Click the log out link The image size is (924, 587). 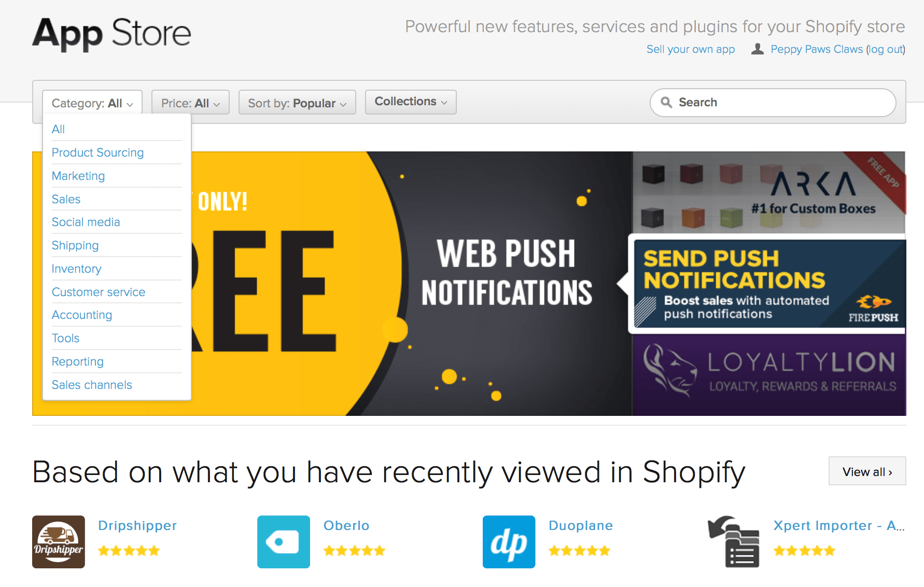(x=886, y=49)
